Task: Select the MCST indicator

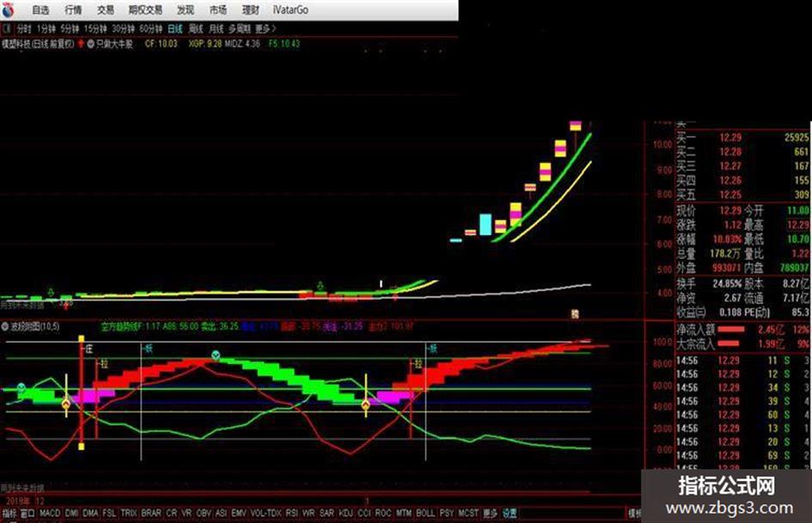Action: [468, 514]
